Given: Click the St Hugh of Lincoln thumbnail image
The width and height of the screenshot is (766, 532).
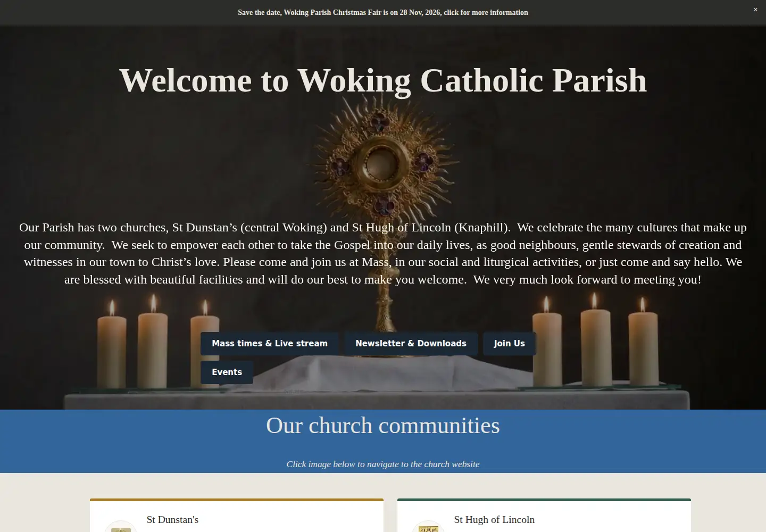Looking at the screenshot, I should (428, 527).
